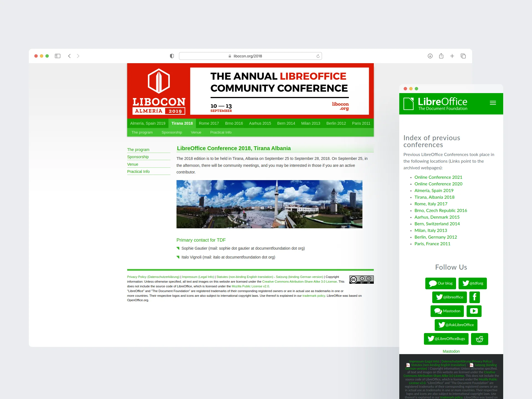Open Bern, Switzerland 2014 link
The image size is (532, 399).
[x=437, y=224]
